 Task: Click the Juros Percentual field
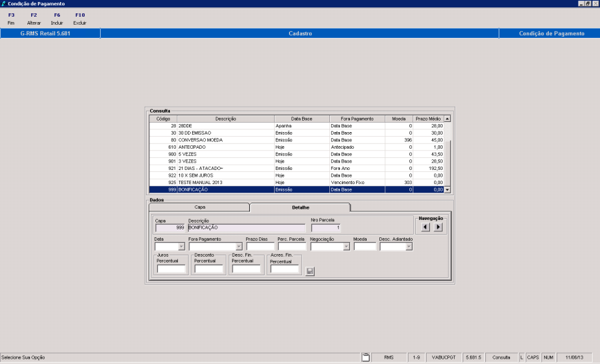click(171, 269)
